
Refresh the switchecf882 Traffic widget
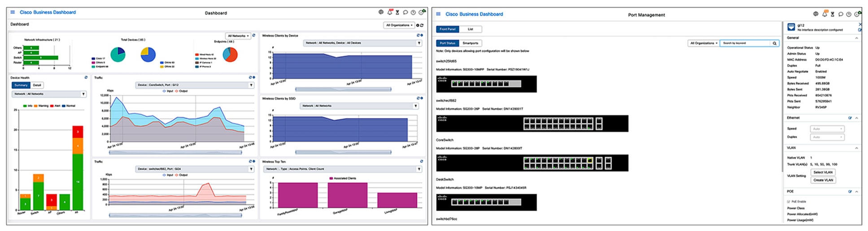[x=250, y=161]
